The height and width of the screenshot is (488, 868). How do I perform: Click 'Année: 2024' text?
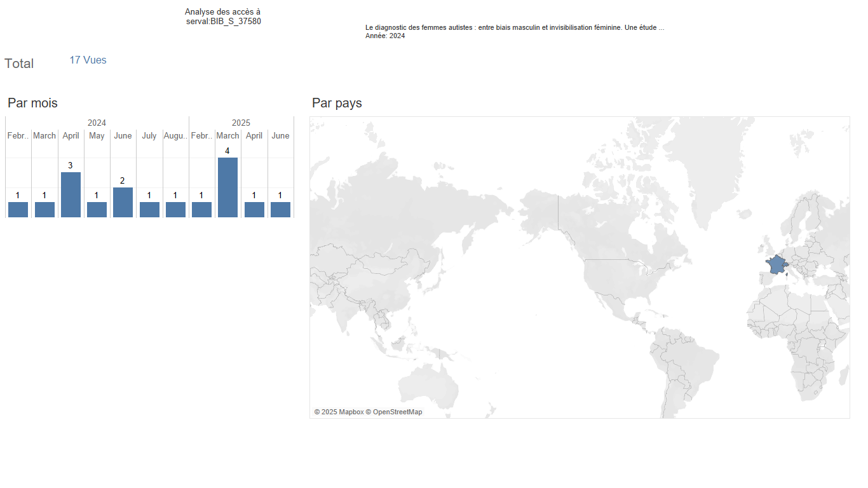(385, 36)
